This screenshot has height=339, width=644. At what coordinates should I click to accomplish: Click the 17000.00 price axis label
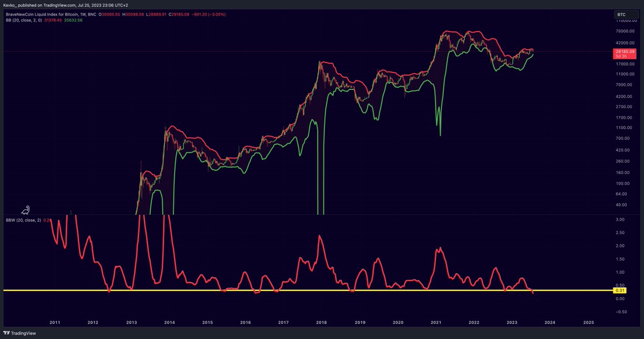point(624,63)
